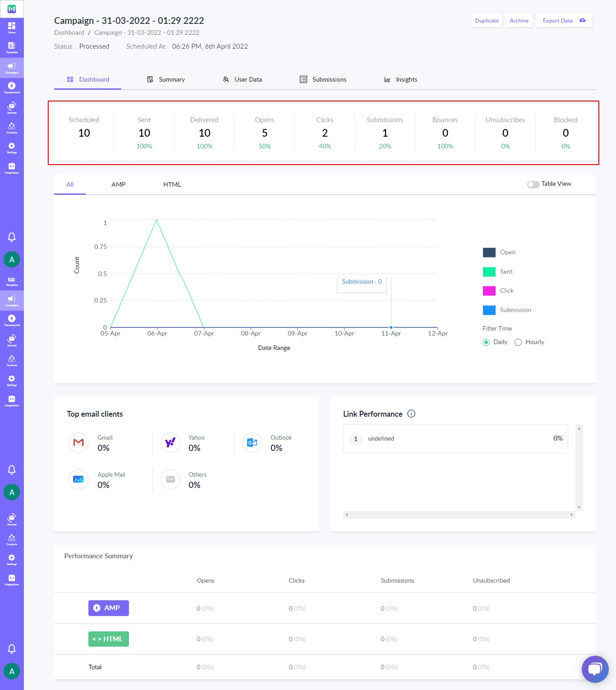Click the Mailmodo logo in the sidebar
The image size is (616, 690).
click(x=12, y=9)
